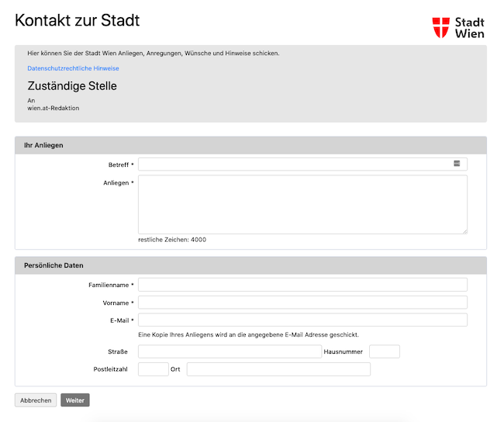The width and height of the screenshot is (504, 422).
Task: Click into the Betreff input field
Action: pos(302,164)
